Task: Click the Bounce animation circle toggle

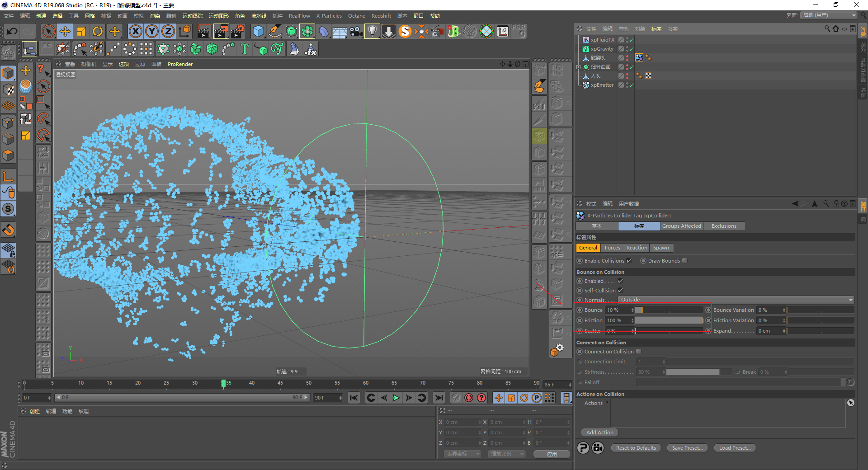Action: coord(580,310)
